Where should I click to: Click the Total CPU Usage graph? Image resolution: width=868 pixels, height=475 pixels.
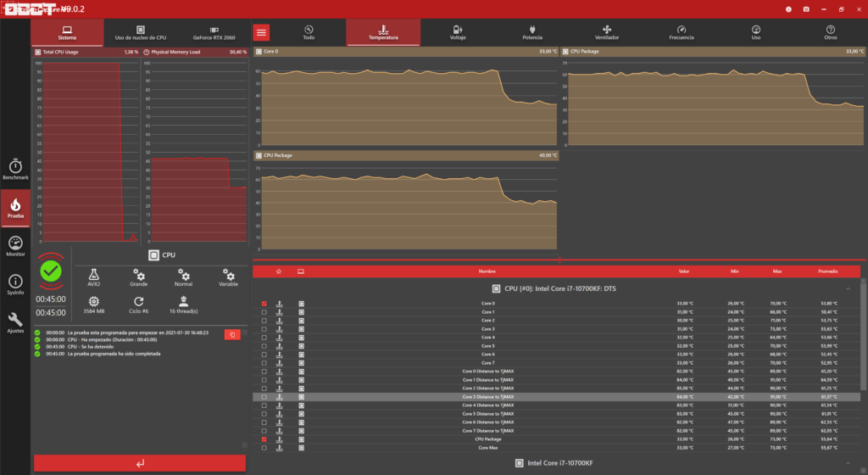pos(86,147)
